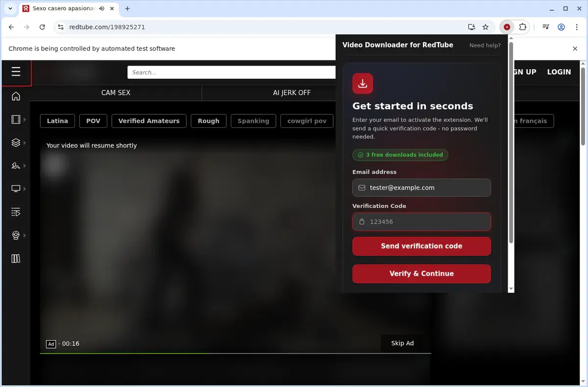Click Verify & Continue button

[421, 273]
